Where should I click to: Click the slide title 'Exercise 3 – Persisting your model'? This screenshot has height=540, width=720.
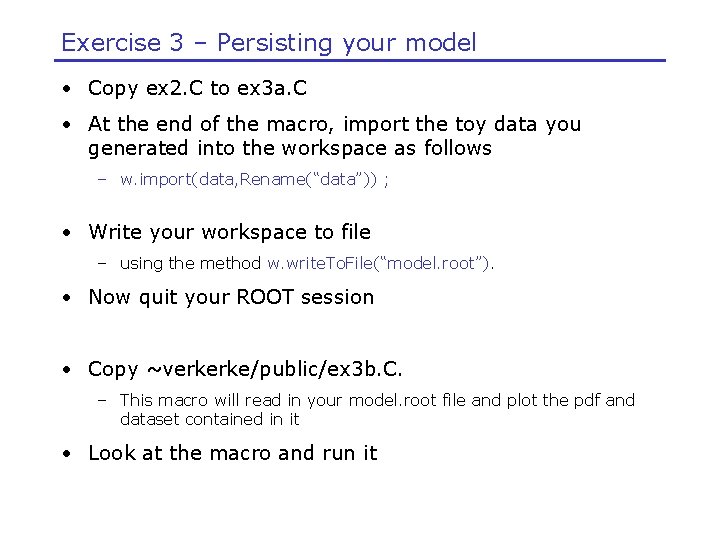coord(268,43)
